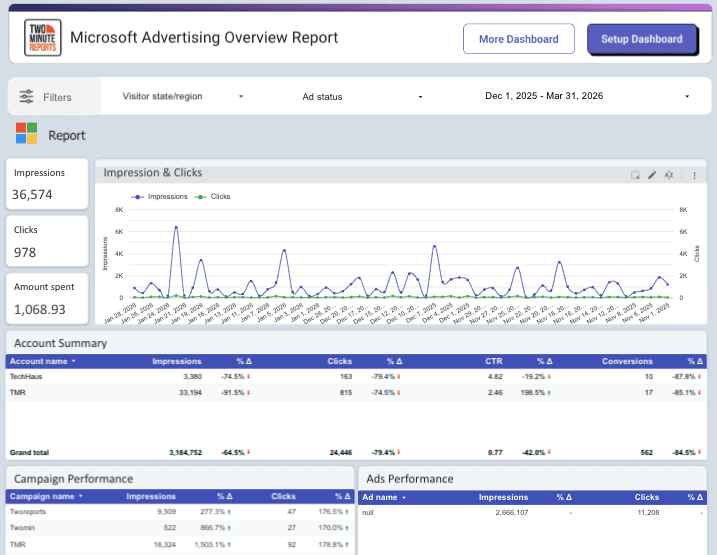Click ad impressions value 2,666,107

512,512
